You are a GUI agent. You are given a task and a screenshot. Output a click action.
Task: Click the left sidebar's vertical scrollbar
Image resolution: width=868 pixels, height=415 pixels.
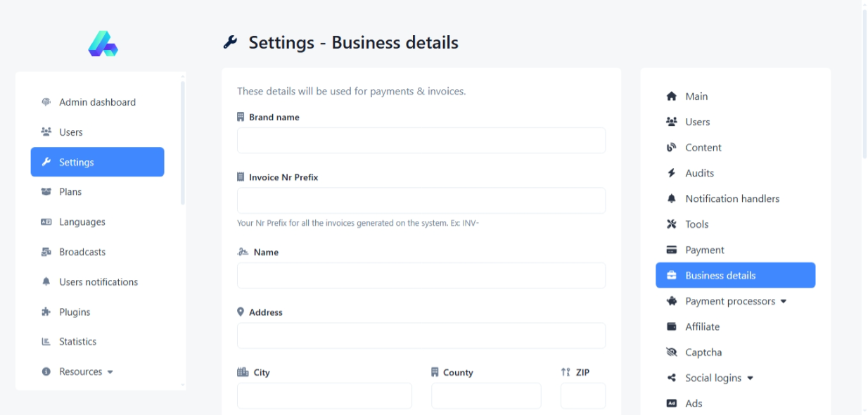pyautogui.click(x=183, y=141)
